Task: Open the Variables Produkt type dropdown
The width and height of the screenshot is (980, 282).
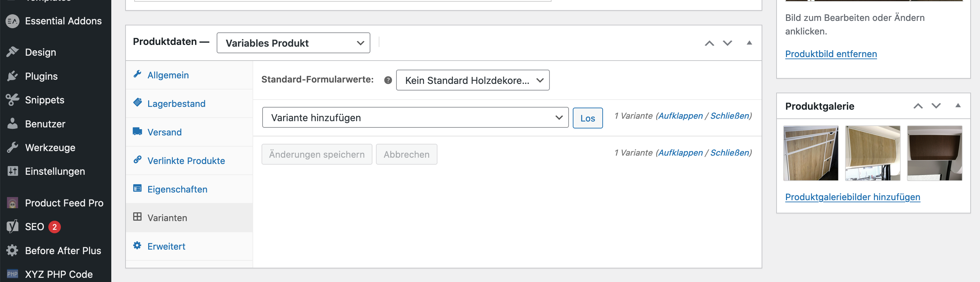Action: pos(293,43)
